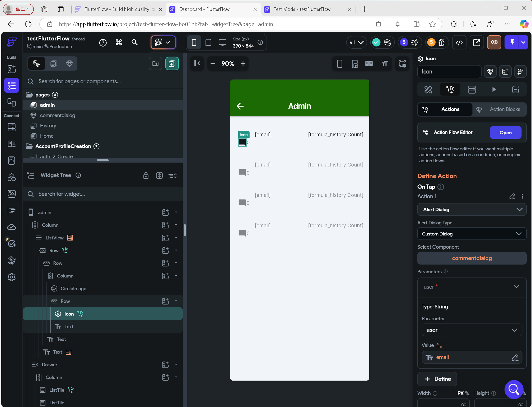Open the View Code icon

pyautogui.click(x=459, y=42)
